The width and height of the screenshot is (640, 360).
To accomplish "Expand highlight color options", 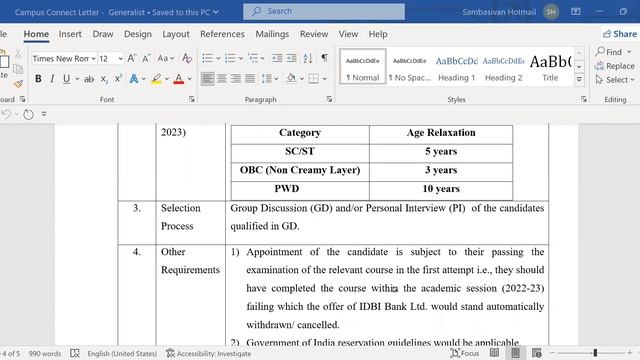I will pos(167,79).
